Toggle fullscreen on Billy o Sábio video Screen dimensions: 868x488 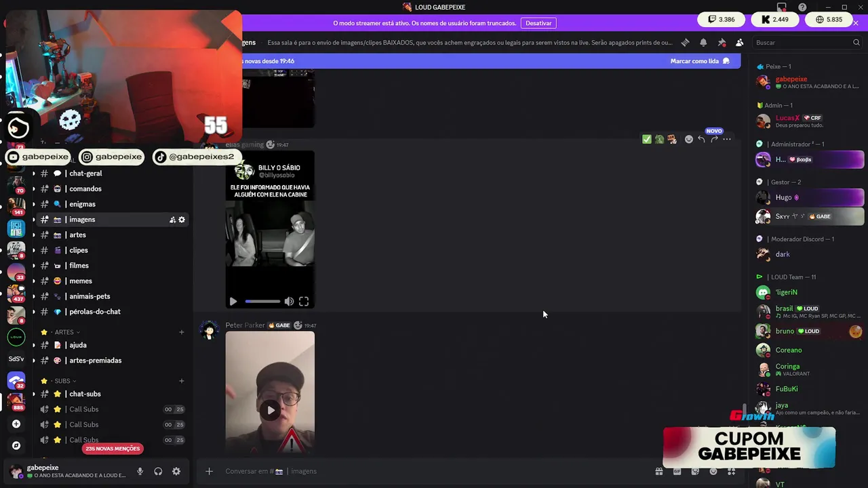click(x=304, y=301)
